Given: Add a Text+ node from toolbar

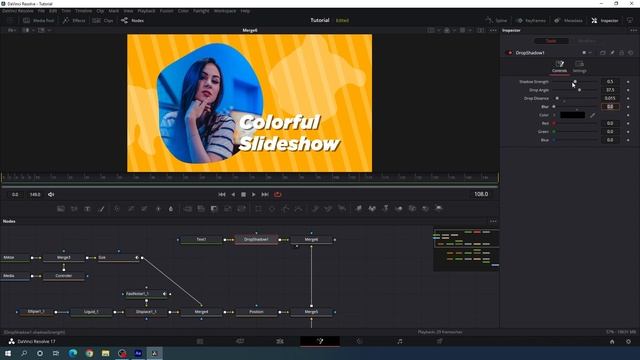Looking at the screenshot, I should point(87,209).
